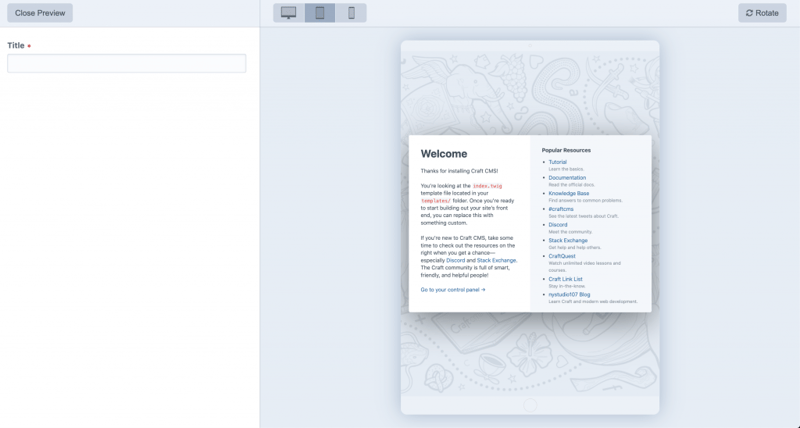Open the Documentation link
Screen dimensions: 800x428
pos(567,178)
